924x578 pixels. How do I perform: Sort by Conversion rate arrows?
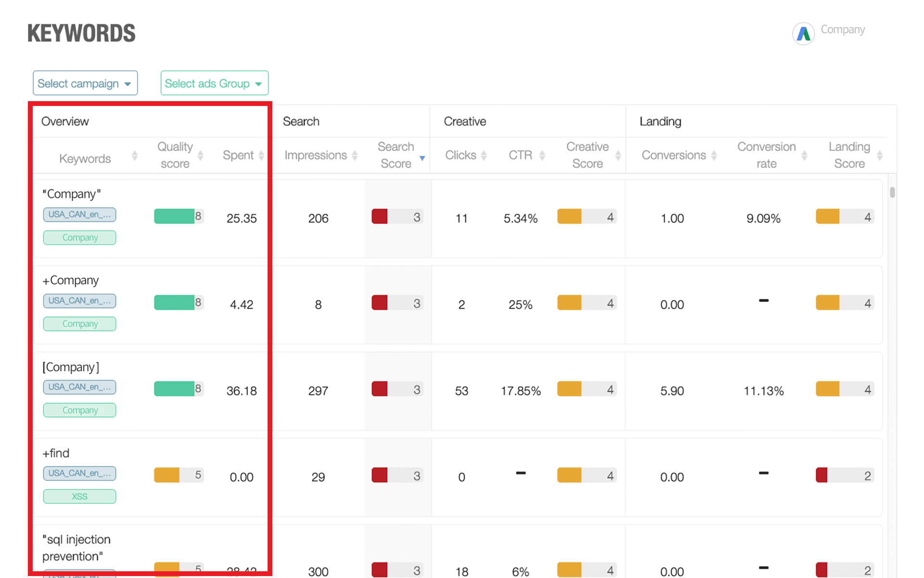pos(804,155)
